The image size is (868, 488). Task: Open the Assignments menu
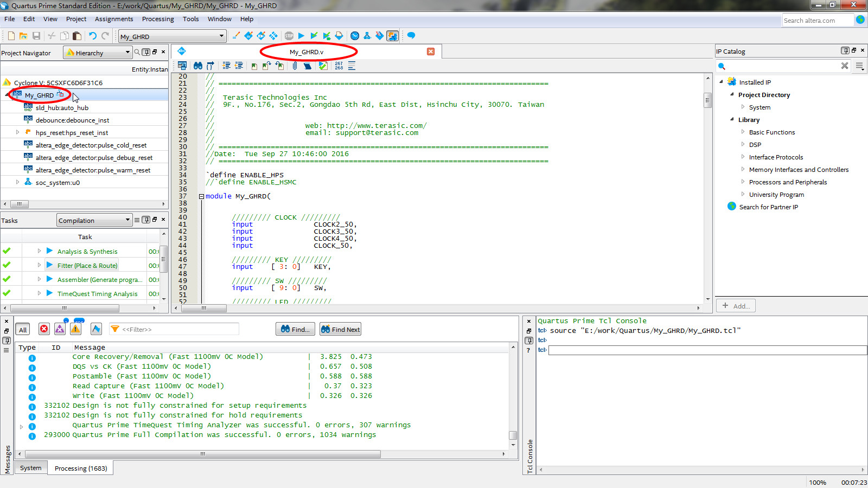point(114,19)
